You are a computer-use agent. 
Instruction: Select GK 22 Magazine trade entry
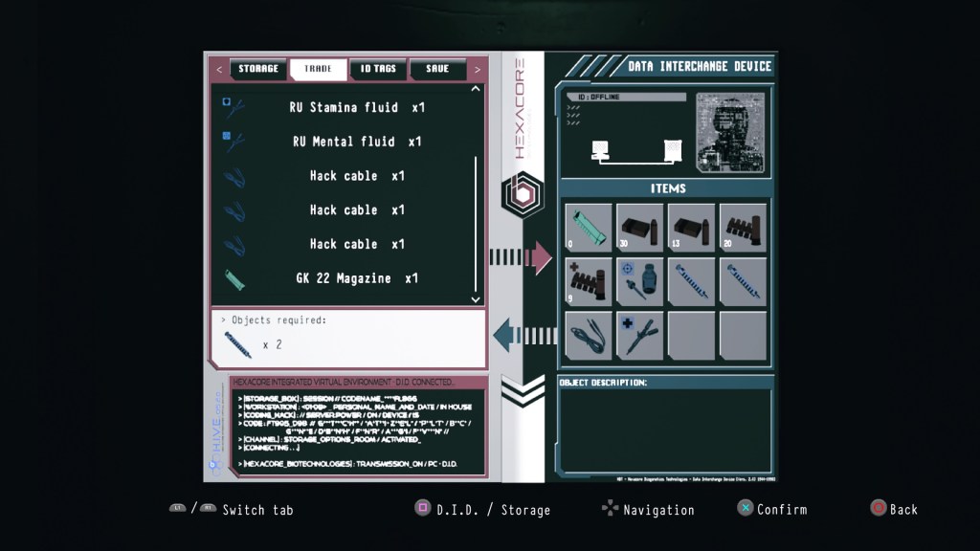(356, 278)
